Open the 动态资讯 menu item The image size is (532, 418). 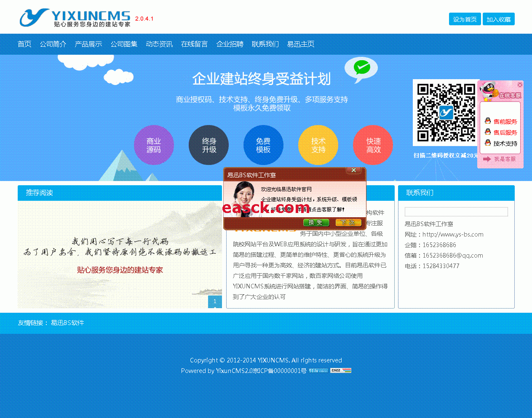(159, 44)
